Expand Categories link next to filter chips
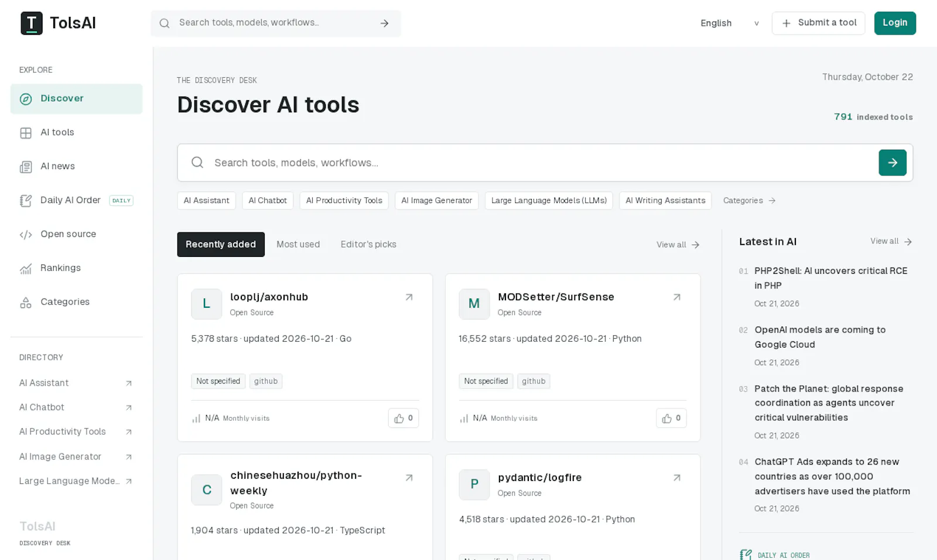The width and height of the screenshot is (937, 560). coord(749,201)
